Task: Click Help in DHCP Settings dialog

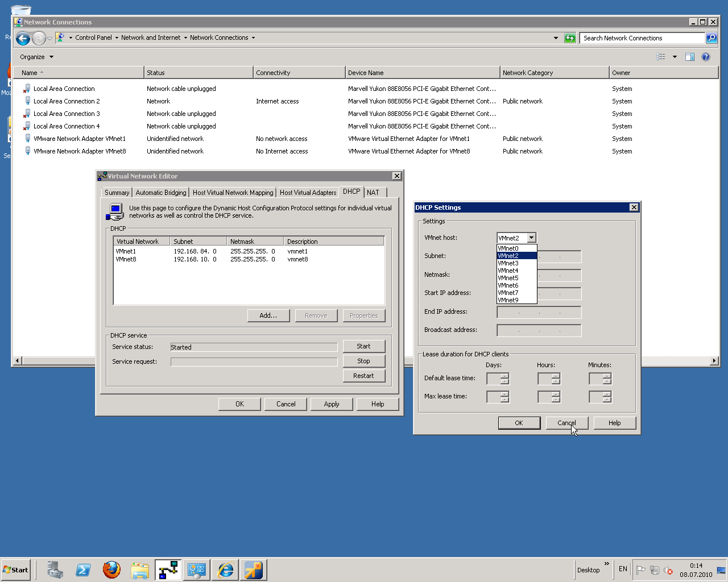Action: [615, 423]
